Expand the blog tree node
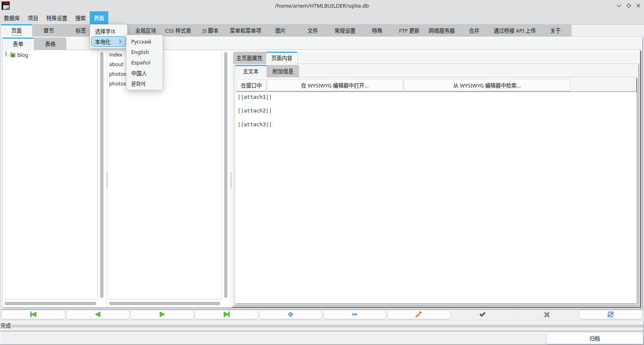The height and width of the screenshot is (345, 644). [6, 54]
